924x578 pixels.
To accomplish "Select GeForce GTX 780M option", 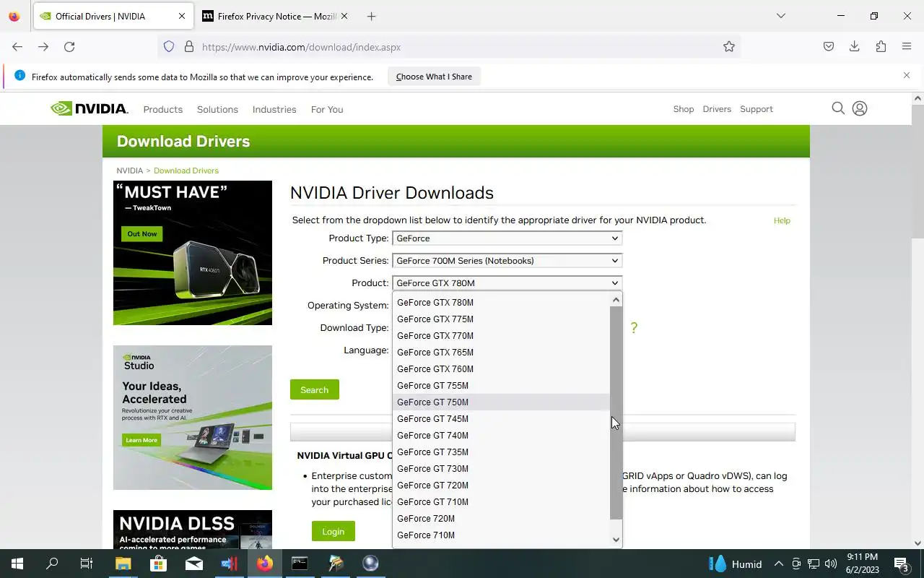I will (x=501, y=303).
